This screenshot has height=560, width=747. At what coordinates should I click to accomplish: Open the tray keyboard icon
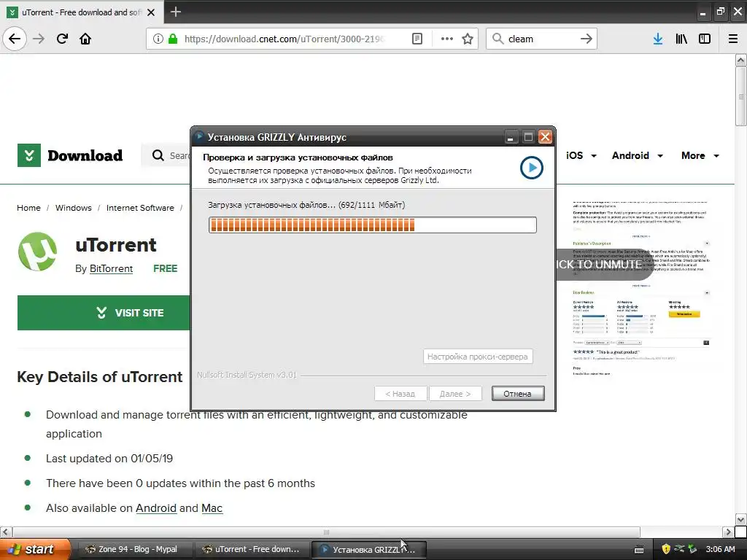[639, 550]
